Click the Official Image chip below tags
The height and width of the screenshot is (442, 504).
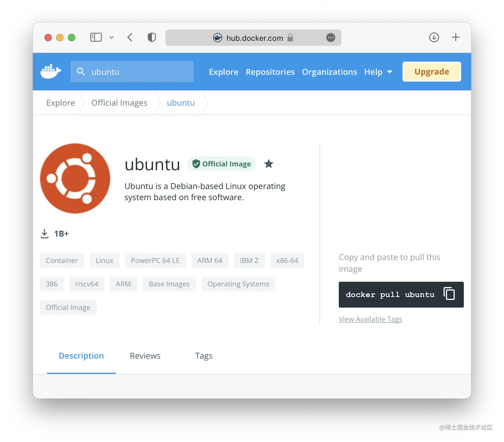coord(68,307)
